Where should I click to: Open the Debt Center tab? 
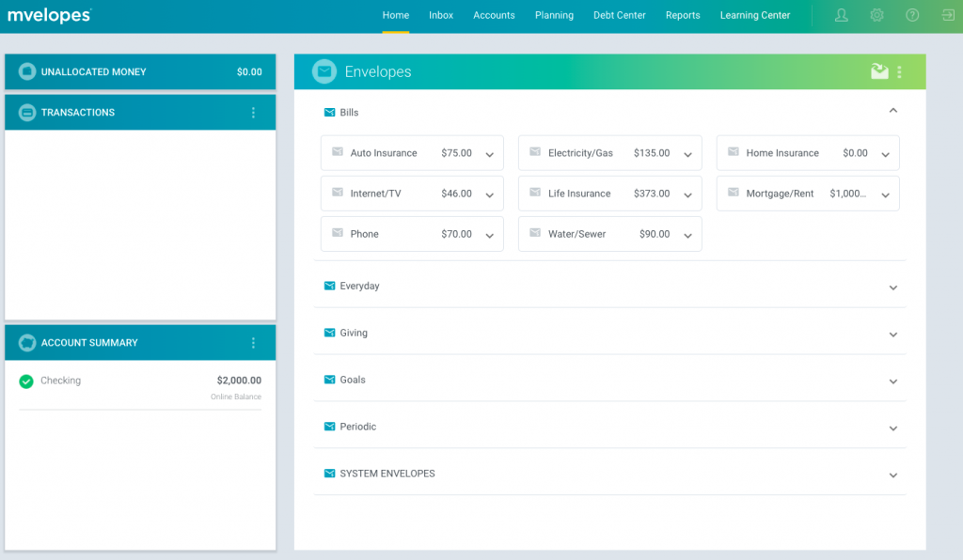click(x=619, y=15)
